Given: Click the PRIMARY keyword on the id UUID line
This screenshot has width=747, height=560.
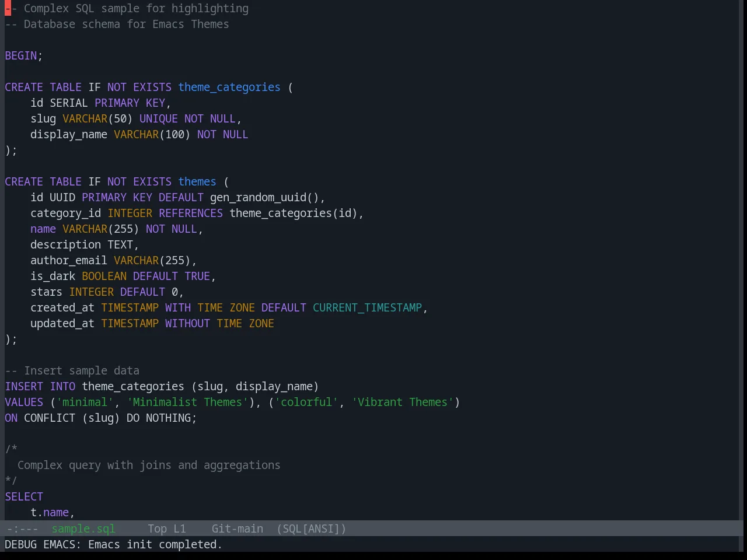Looking at the screenshot, I should [x=104, y=197].
